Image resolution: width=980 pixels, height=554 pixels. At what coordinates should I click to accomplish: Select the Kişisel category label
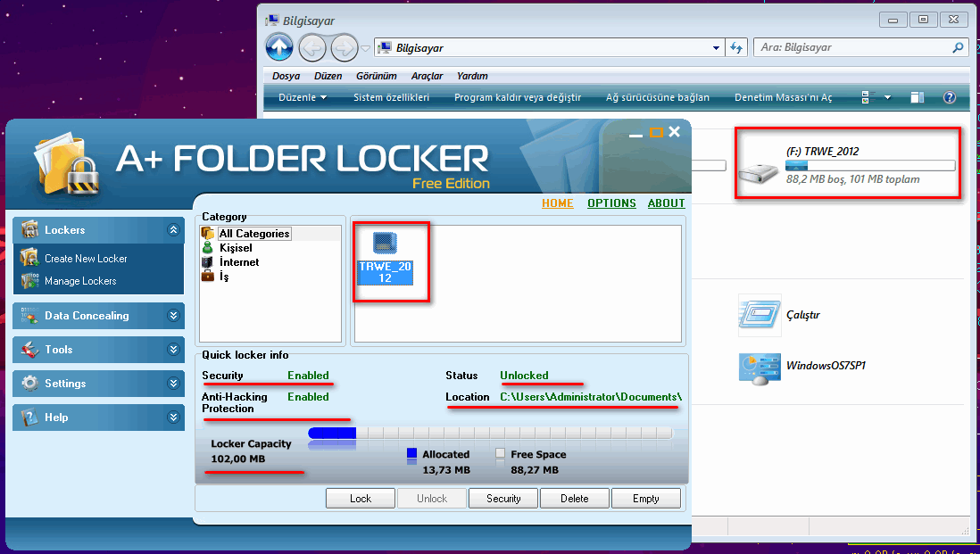(x=236, y=248)
